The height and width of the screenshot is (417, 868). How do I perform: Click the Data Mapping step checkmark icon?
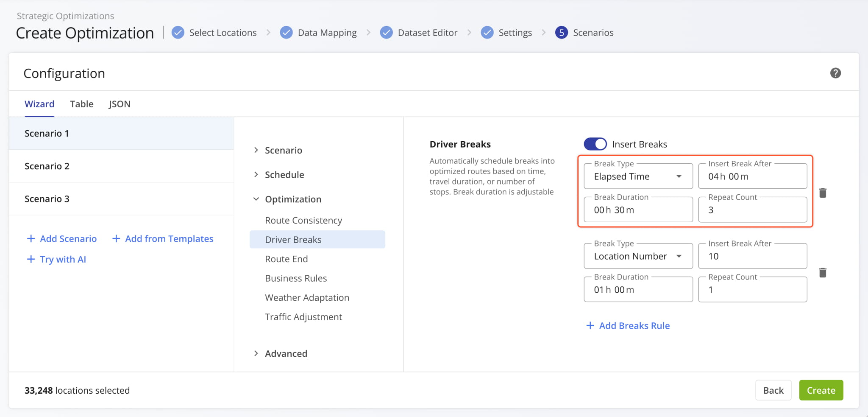point(287,33)
